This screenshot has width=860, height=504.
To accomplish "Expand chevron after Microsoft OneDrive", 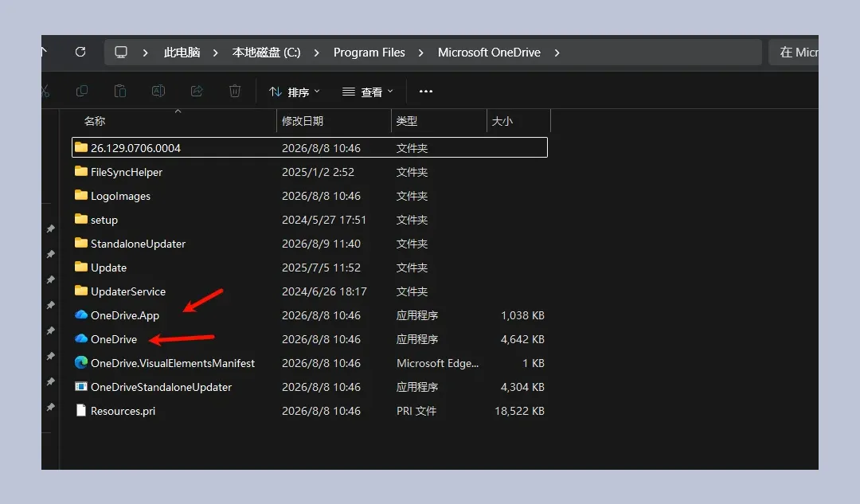I will click(557, 53).
